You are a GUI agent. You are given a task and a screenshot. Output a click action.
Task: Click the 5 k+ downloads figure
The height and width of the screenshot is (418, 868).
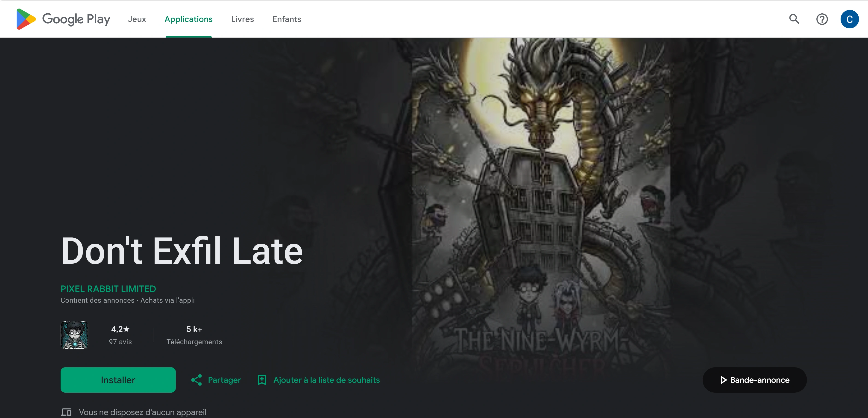coord(194,329)
